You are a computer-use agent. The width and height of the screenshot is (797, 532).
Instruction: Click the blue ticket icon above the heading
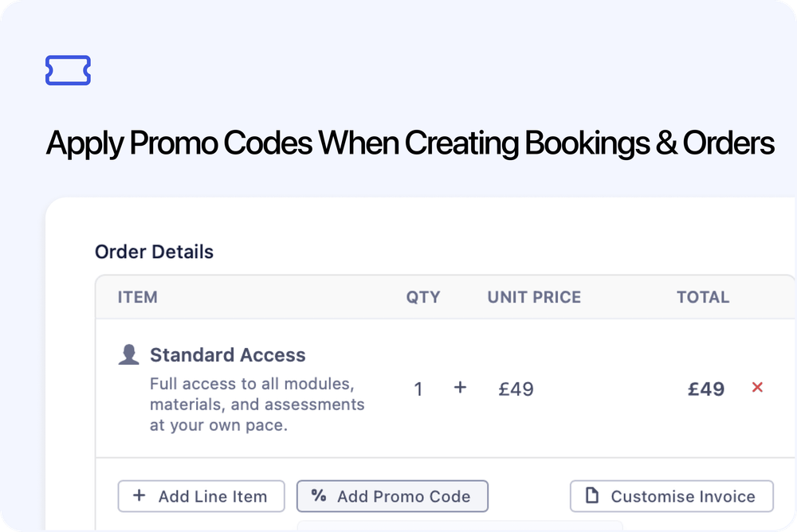pyautogui.click(x=68, y=71)
